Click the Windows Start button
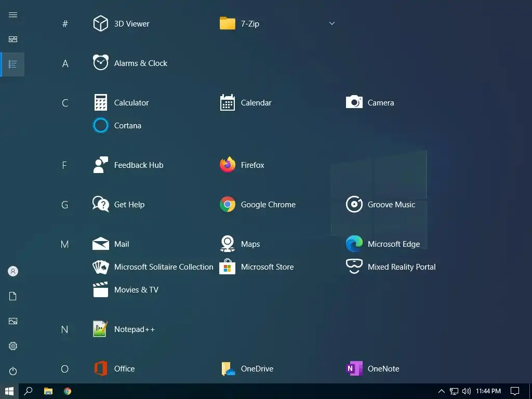This screenshot has width=532, height=399. click(9, 391)
